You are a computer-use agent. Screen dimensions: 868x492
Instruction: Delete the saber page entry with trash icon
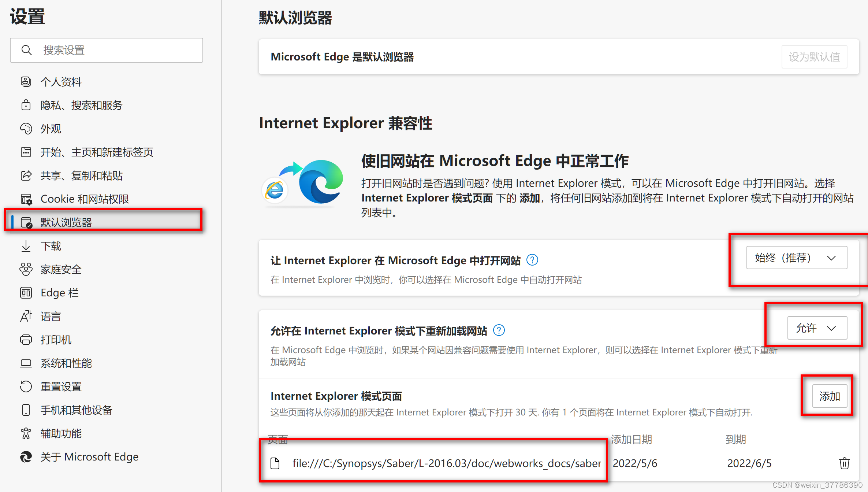click(844, 463)
